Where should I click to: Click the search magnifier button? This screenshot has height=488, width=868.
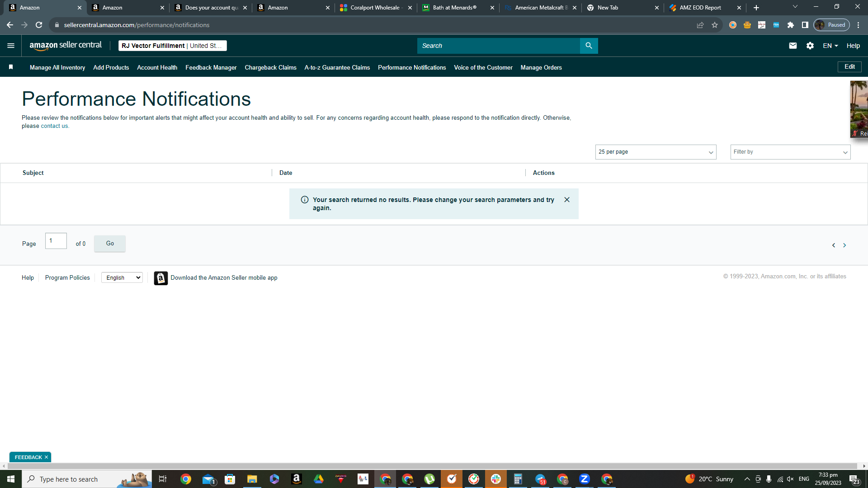589,46
